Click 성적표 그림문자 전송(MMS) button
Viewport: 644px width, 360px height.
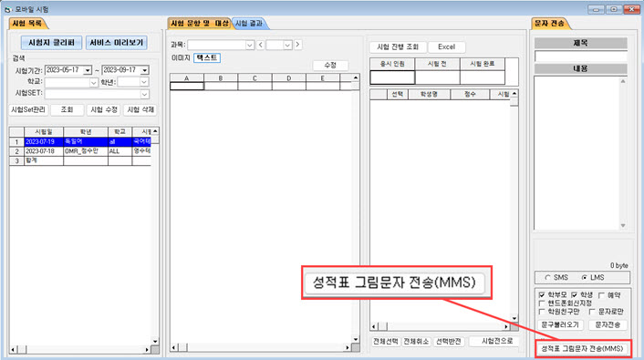(582, 348)
